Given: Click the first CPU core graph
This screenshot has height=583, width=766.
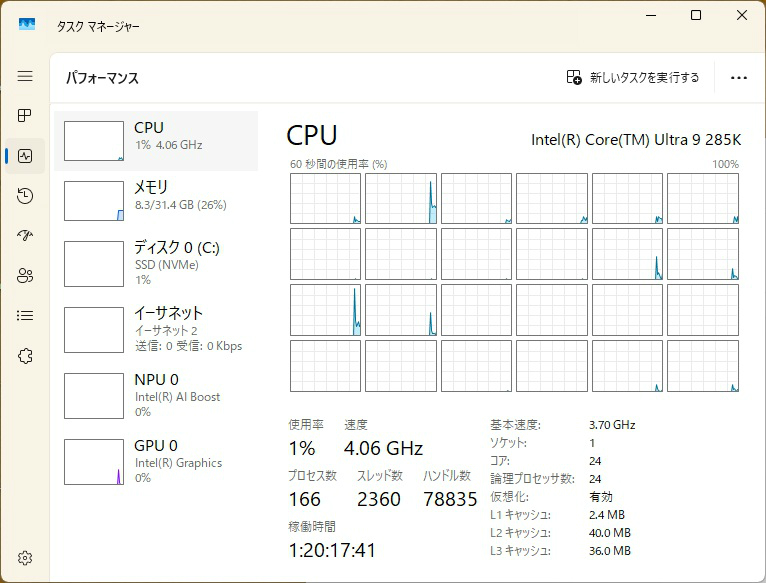Looking at the screenshot, I should tap(325, 198).
